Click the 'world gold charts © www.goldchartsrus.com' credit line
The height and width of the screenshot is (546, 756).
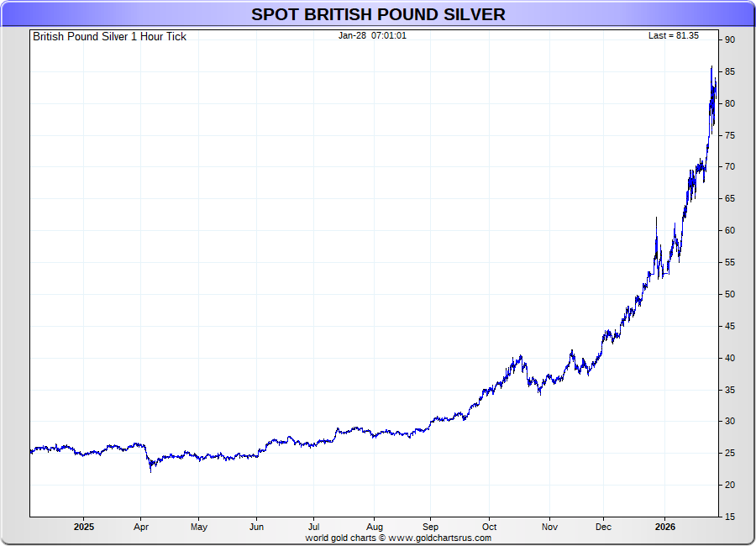click(x=398, y=538)
